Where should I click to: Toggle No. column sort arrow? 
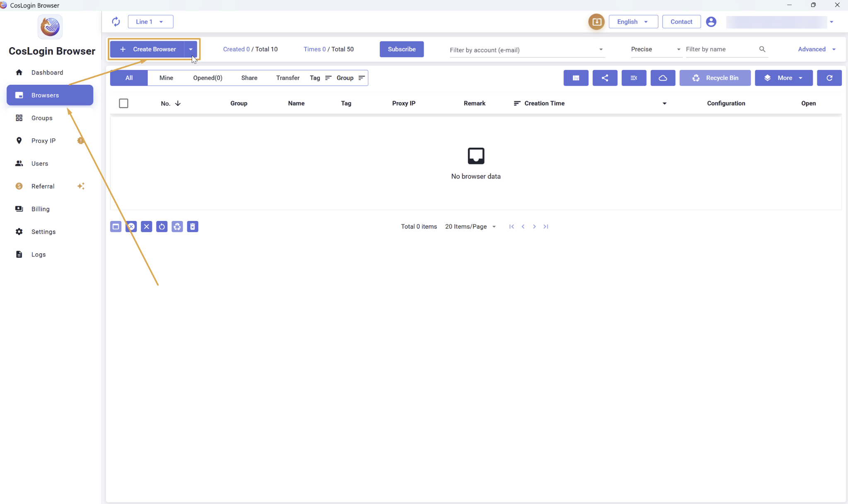[x=178, y=103]
